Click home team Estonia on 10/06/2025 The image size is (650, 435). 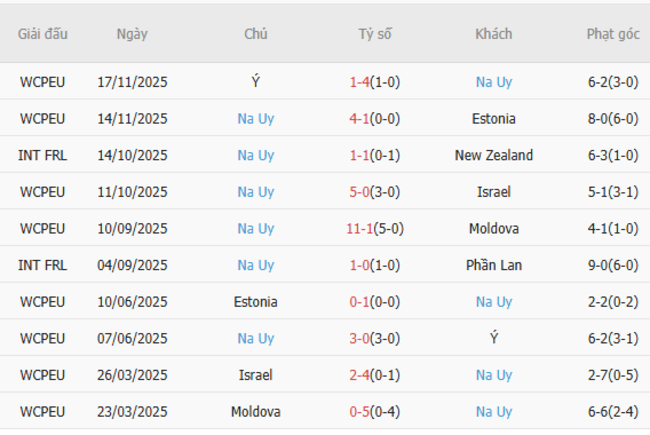[x=256, y=301]
